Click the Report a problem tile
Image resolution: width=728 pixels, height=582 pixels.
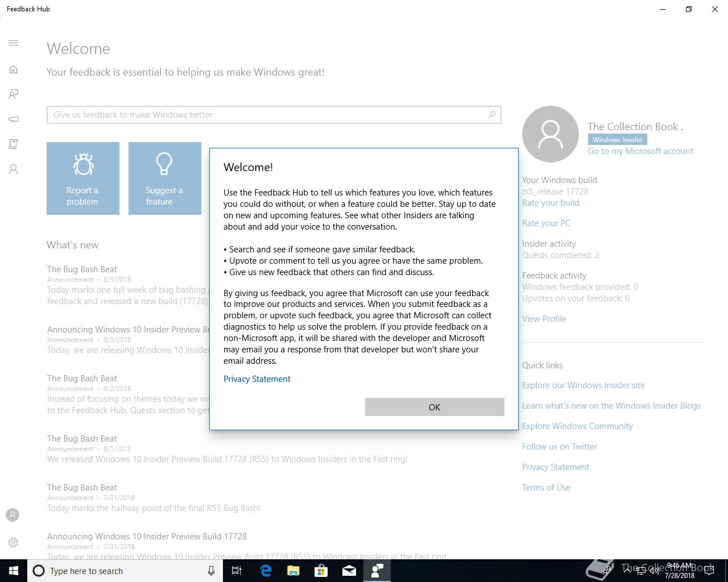83,178
